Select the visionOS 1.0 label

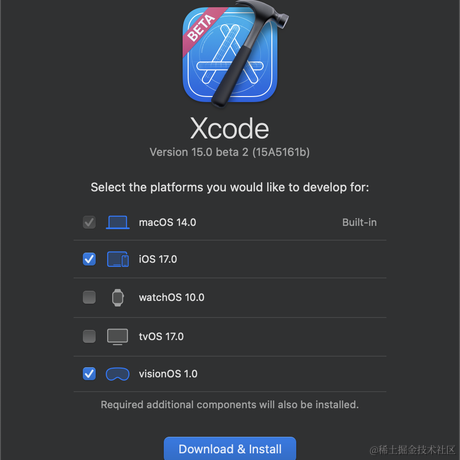pyautogui.click(x=168, y=374)
